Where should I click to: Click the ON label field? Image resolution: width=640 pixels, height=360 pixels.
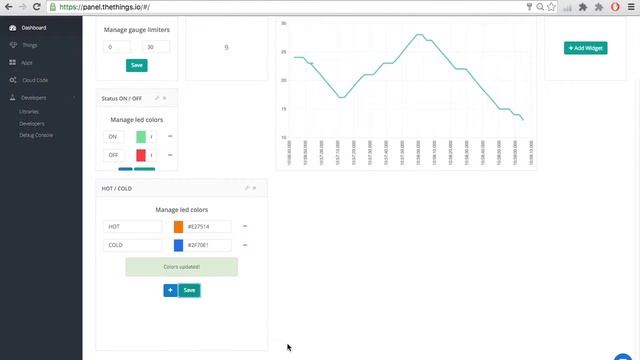pos(113,137)
